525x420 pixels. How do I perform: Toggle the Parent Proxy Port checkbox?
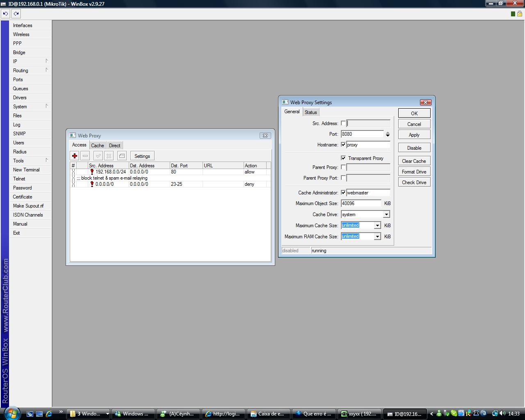[x=343, y=178]
